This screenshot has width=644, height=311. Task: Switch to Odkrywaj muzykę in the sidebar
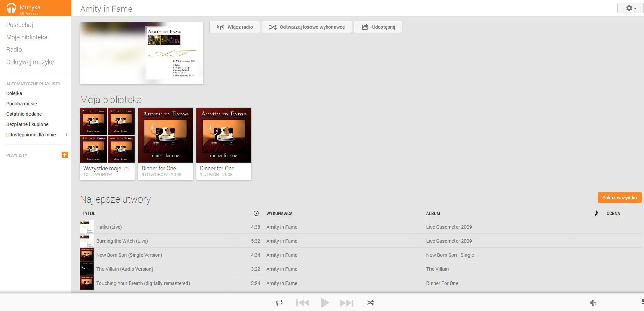[30, 62]
